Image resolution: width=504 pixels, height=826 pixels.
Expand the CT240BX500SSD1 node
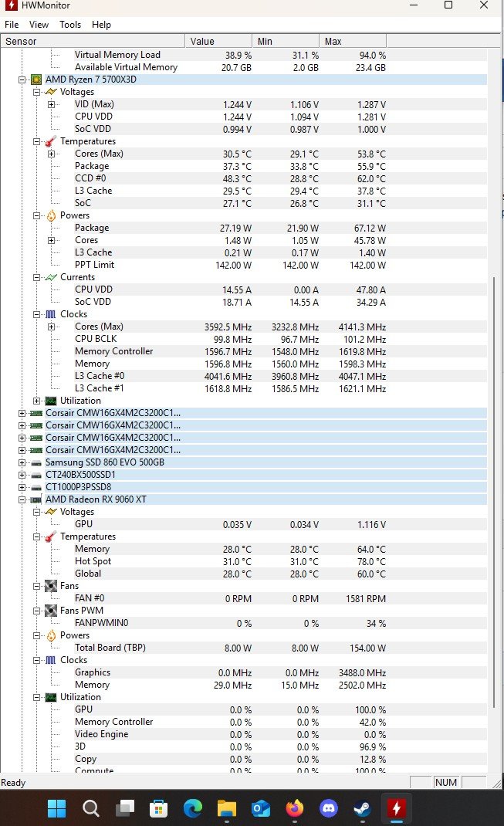point(22,475)
